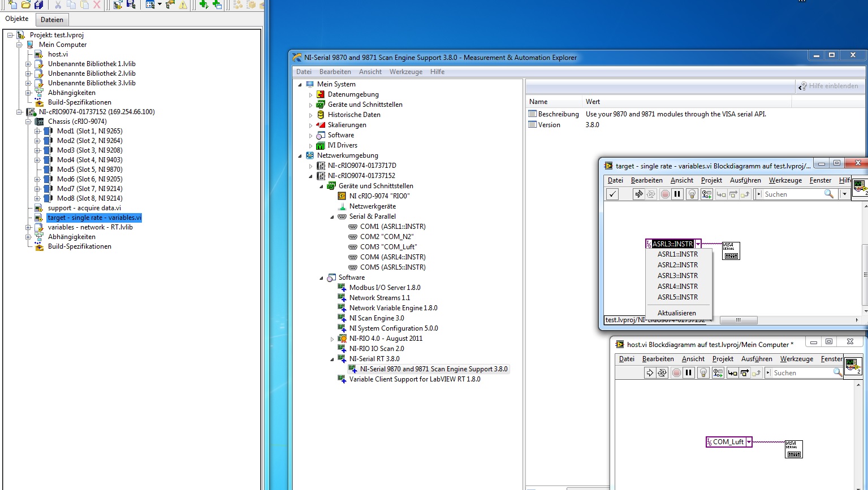The height and width of the screenshot is (490, 868).
Task: Click the checkmark button in target VI toolbar
Action: [612, 194]
